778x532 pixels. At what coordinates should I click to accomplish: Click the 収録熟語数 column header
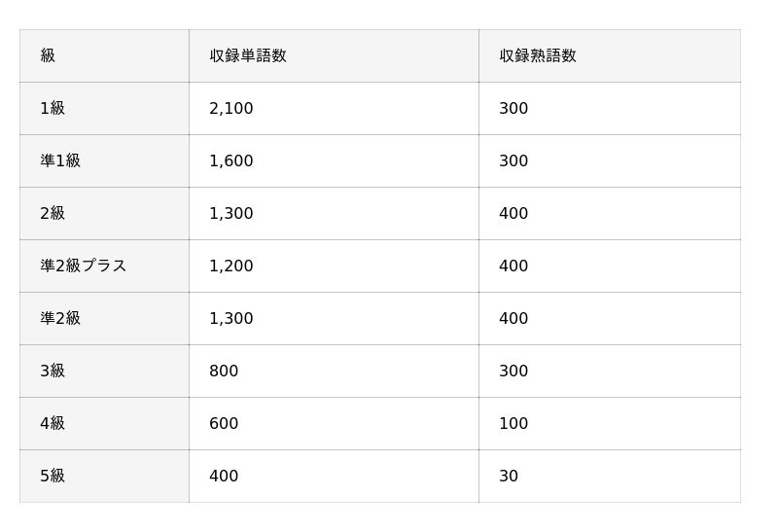tap(538, 56)
